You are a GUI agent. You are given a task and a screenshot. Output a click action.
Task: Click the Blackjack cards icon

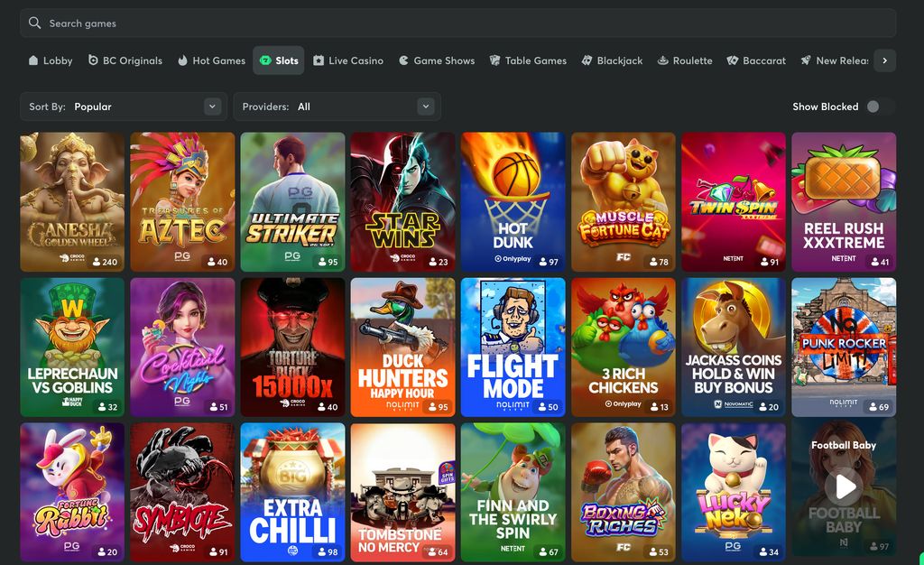click(587, 60)
